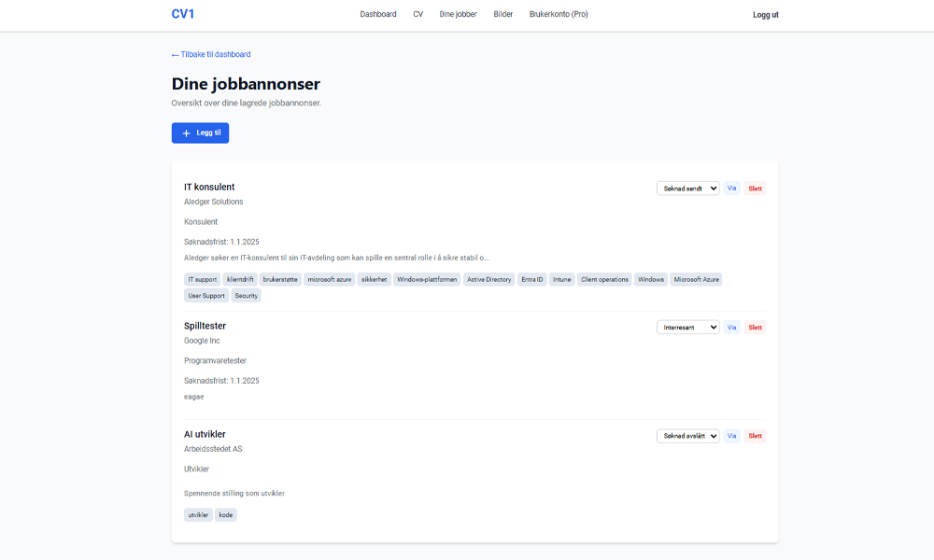Follow the Tilbake til dashboard link
This screenshot has height=560, width=934.
(x=211, y=55)
